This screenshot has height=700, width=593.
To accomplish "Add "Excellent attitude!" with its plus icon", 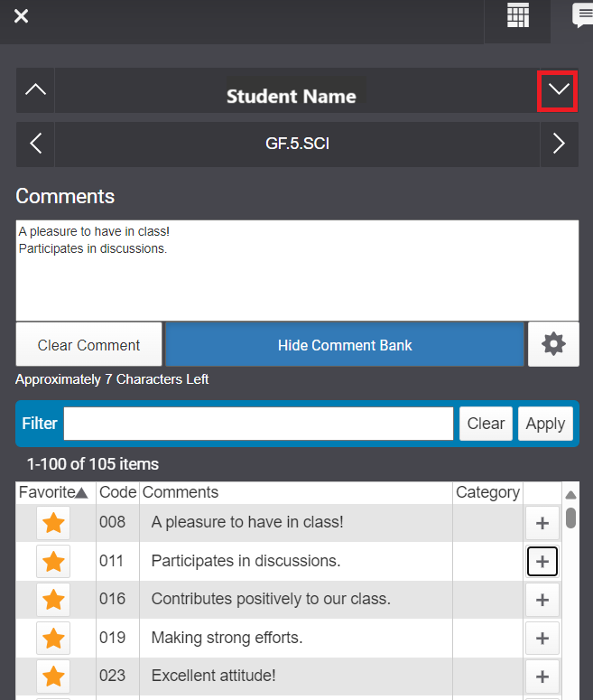I will (x=542, y=677).
